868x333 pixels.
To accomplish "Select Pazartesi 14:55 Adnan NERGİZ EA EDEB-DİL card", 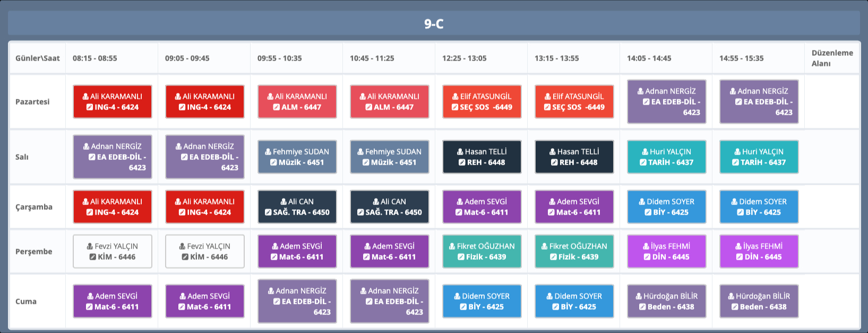I will pos(759,101).
